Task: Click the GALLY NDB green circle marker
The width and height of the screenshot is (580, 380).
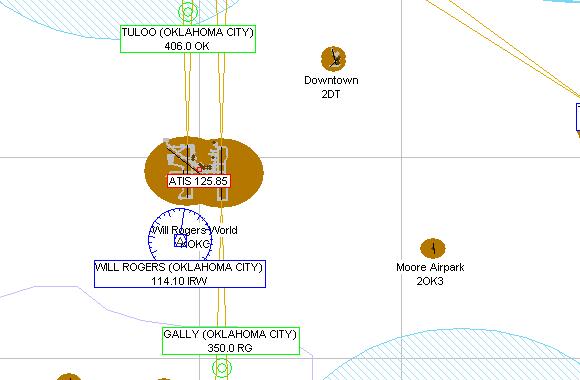Action: [222, 368]
